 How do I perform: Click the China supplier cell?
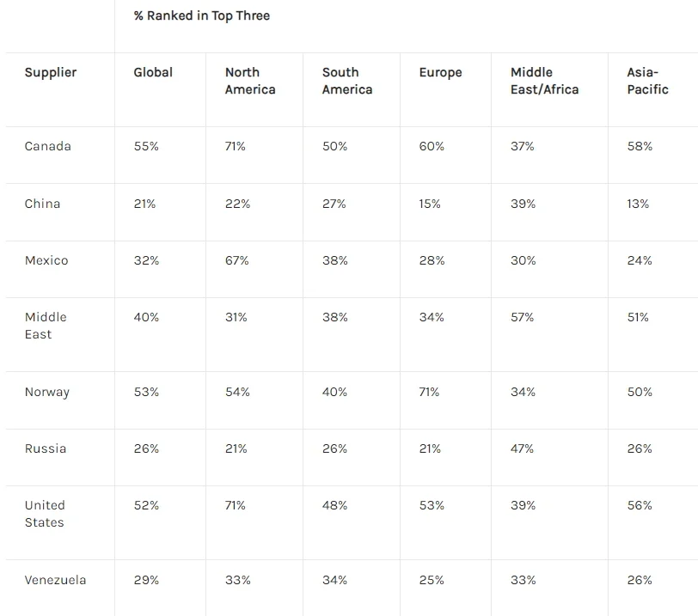[42, 204]
